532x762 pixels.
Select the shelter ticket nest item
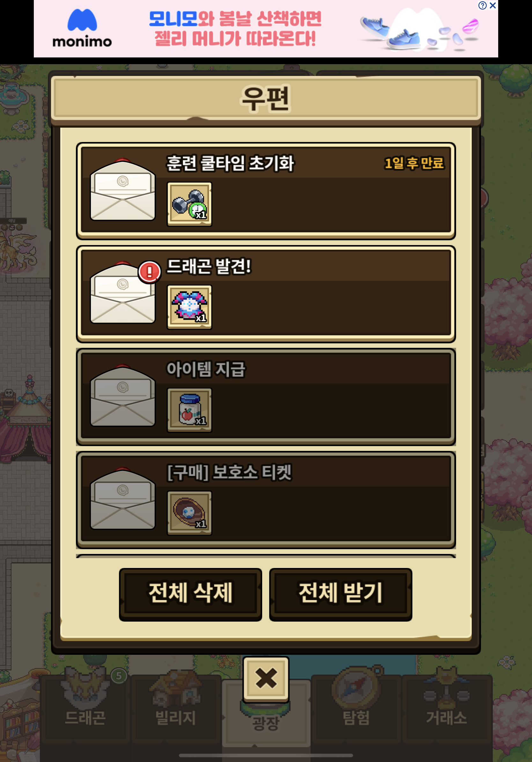coord(189,513)
